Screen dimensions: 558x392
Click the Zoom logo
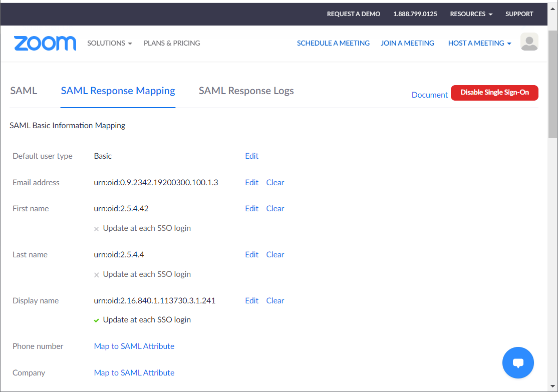pyautogui.click(x=45, y=44)
